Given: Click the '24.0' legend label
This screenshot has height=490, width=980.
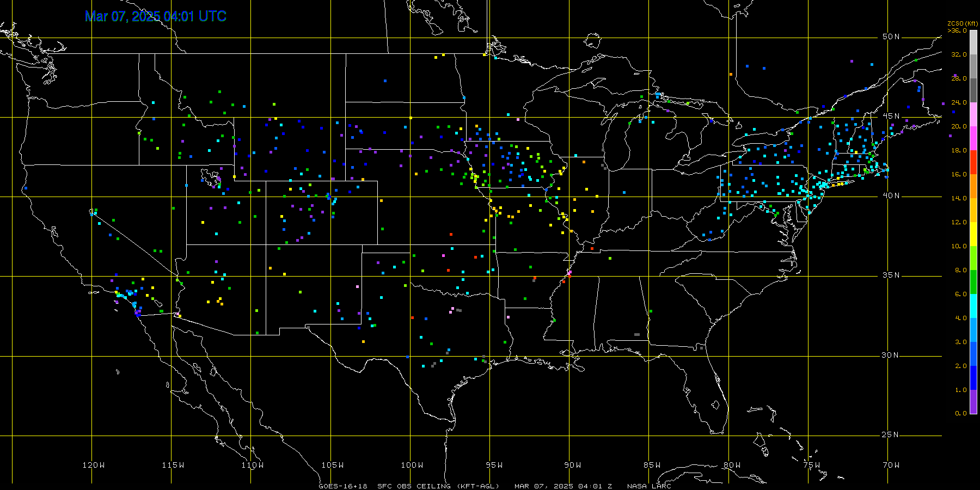Looking at the screenshot, I should point(959,102).
